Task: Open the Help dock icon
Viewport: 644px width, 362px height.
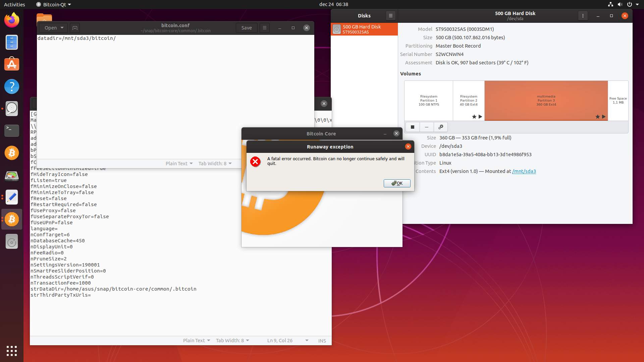Action: tap(12, 86)
